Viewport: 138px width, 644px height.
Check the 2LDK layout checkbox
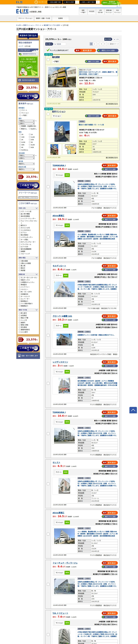point(20,142)
